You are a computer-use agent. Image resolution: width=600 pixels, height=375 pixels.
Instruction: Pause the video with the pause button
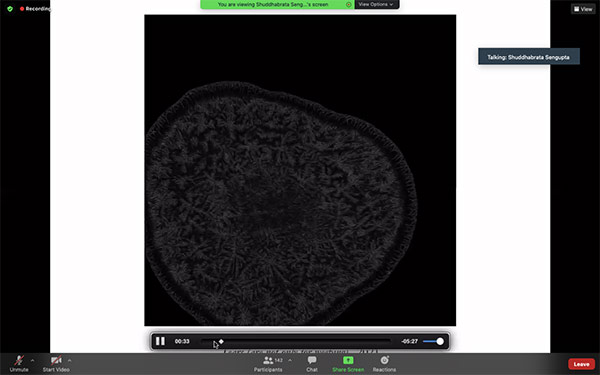point(160,341)
